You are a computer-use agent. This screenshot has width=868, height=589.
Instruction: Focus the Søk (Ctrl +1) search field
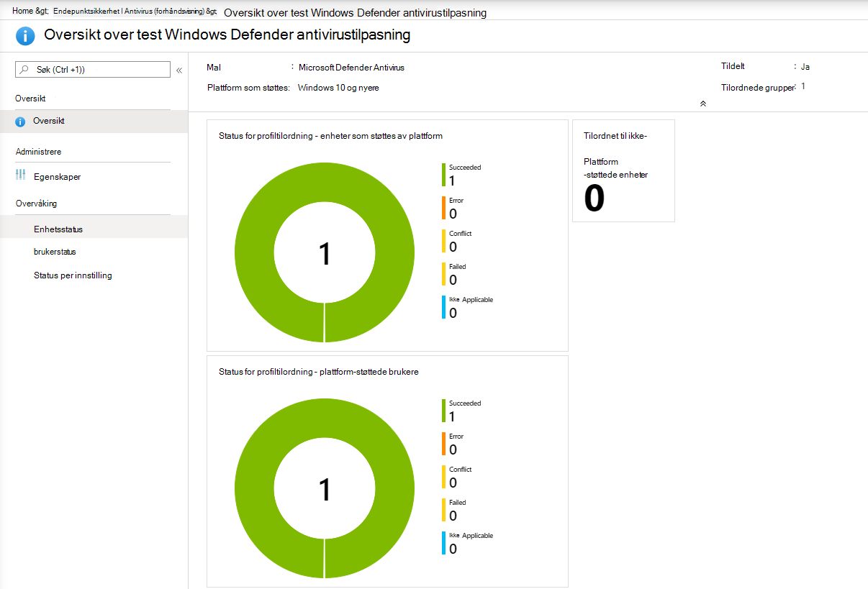(x=93, y=70)
